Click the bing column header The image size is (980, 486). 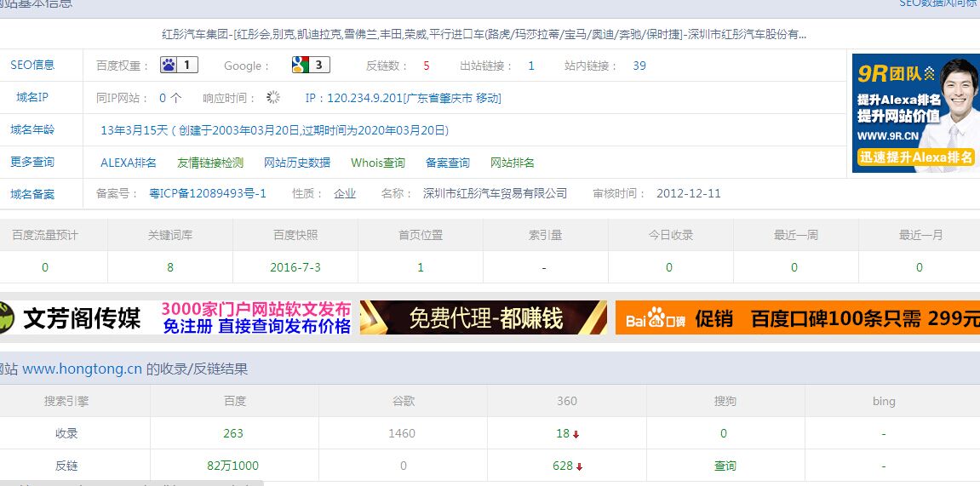[884, 401]
